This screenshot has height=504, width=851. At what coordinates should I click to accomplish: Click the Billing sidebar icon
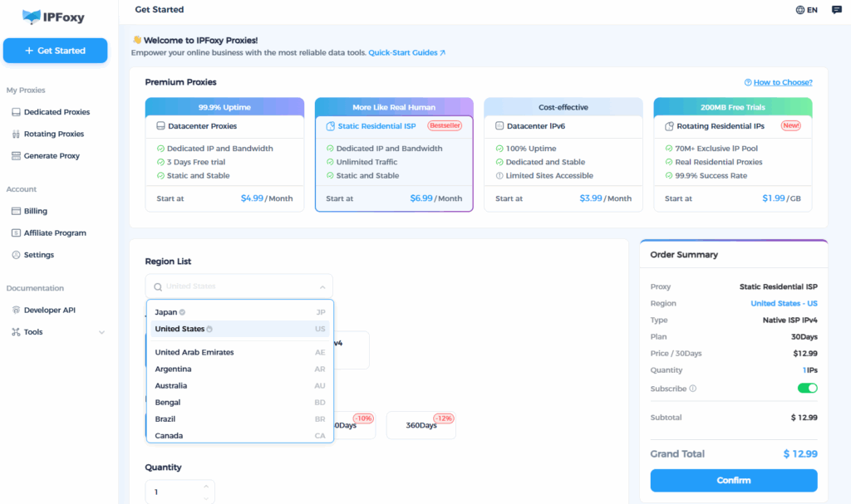pyautogui.click(x=16, y=212)
